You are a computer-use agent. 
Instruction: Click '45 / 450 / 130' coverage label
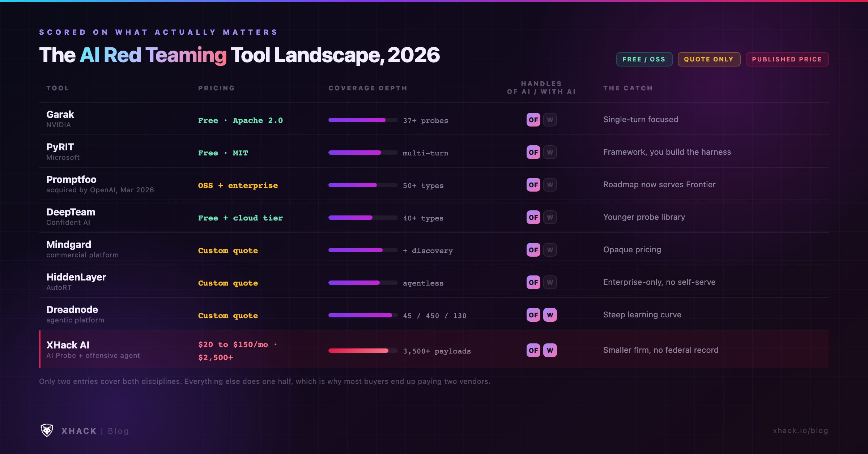pyautogui.click(x=435, y=316)
